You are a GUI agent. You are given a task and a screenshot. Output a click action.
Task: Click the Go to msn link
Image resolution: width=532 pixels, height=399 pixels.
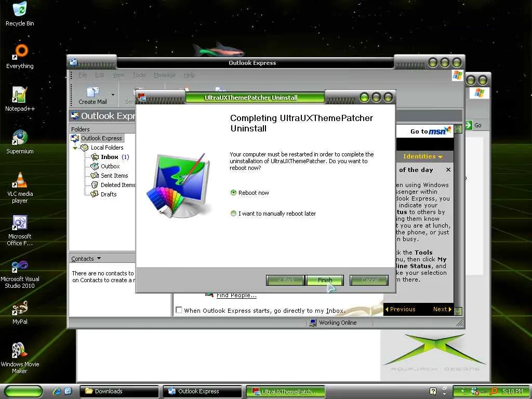[431, 131]
